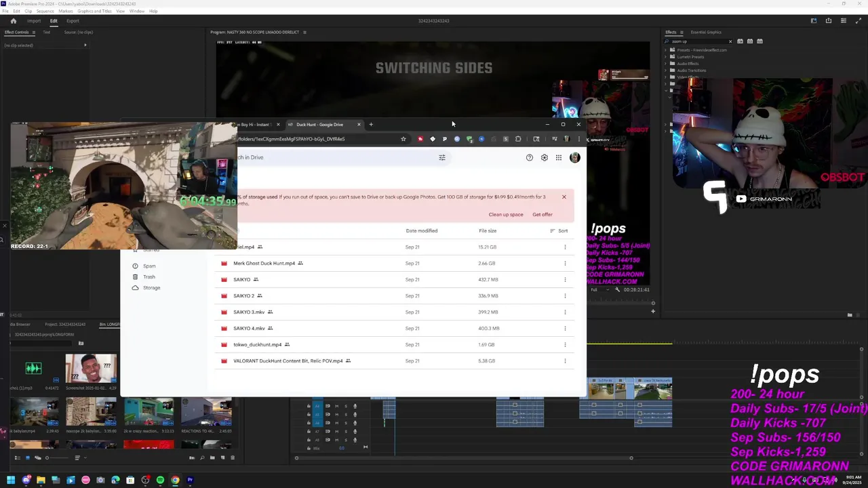The image size is (868, 488).
Task: Click the Premiere Pro taskbar icon
Action: pos(190,480)
